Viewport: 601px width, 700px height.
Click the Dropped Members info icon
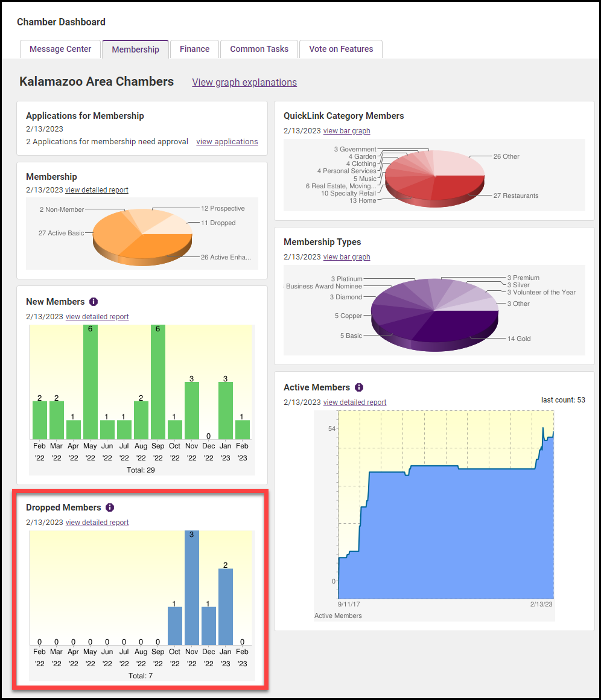tap(109, 507)
